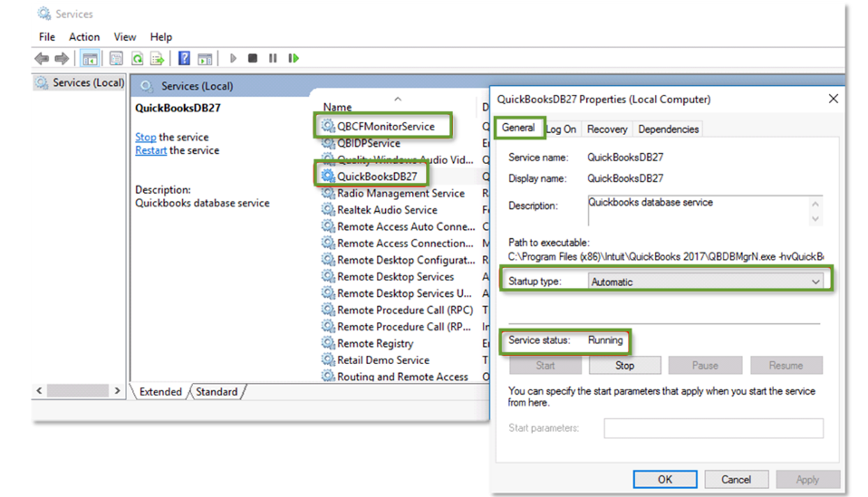Screen dimensions: 868x497
Task: Click Stop the service link
Action: [146, 137]
